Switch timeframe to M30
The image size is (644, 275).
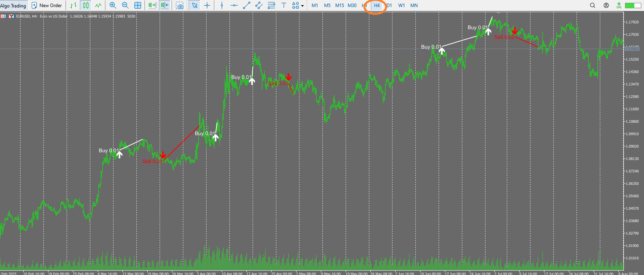(352, 5)
